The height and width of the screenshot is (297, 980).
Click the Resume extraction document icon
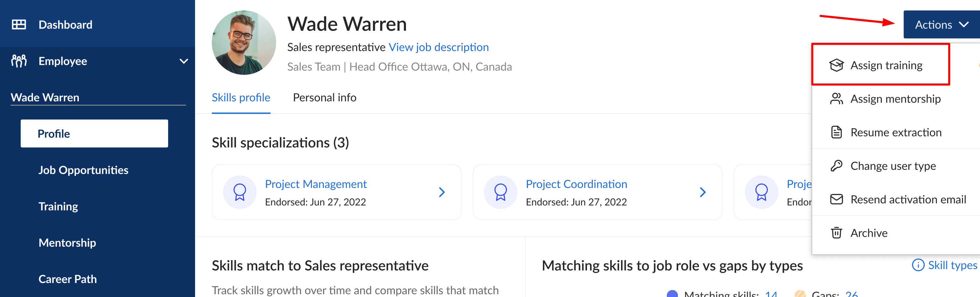pos(836,132)
